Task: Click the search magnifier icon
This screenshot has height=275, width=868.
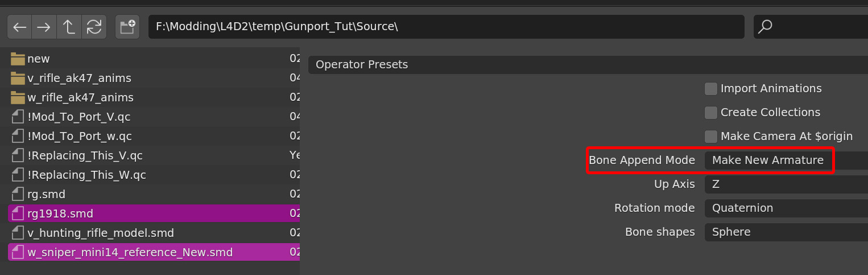Action: 766,27
